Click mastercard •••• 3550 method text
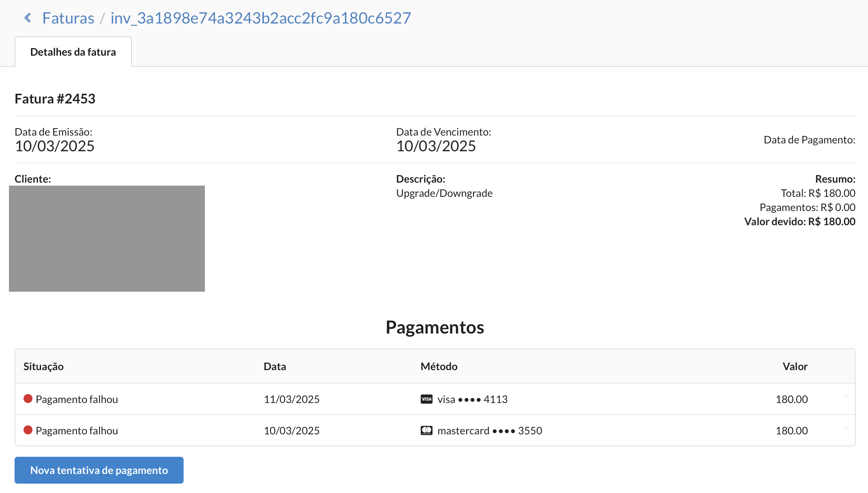This screenshot has height=493, width=868. coord(490,431)
